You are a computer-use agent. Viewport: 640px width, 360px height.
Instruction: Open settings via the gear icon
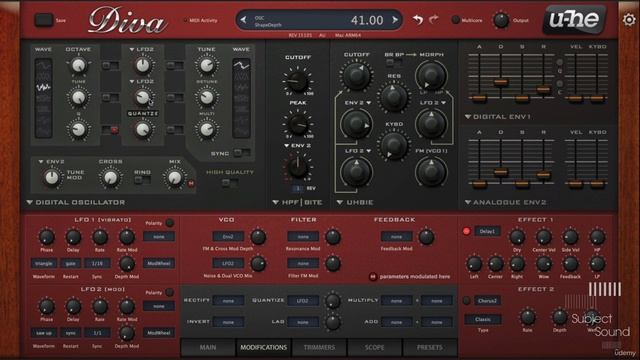tap(629, 20)
